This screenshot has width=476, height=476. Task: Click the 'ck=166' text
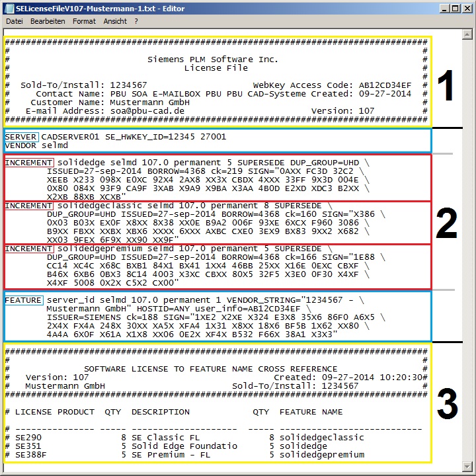301,257
